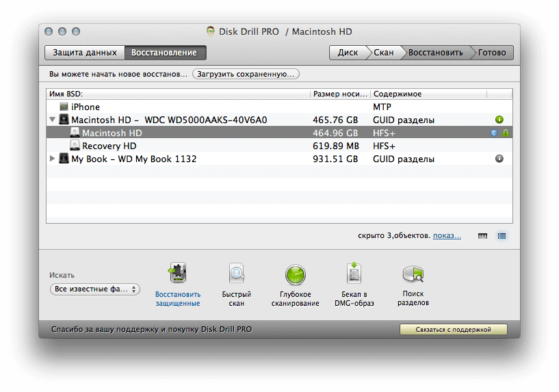559x392 pixels.
Task: Click the Recover protected data icon
Action: (177, 274)
